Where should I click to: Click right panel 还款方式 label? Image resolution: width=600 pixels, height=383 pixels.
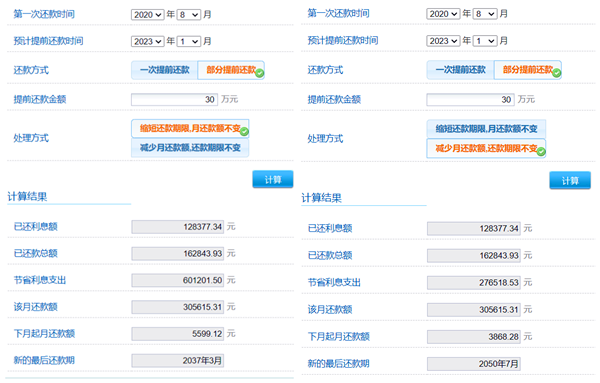[325, 70]
